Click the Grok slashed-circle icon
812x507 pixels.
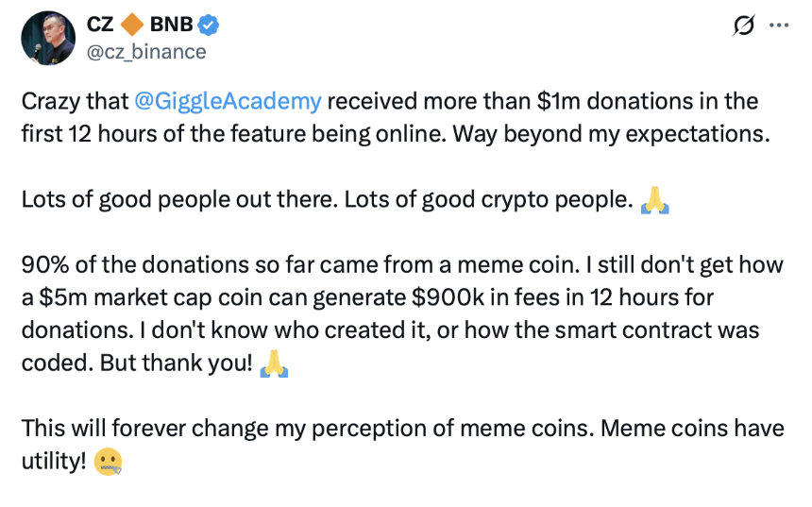743,26
